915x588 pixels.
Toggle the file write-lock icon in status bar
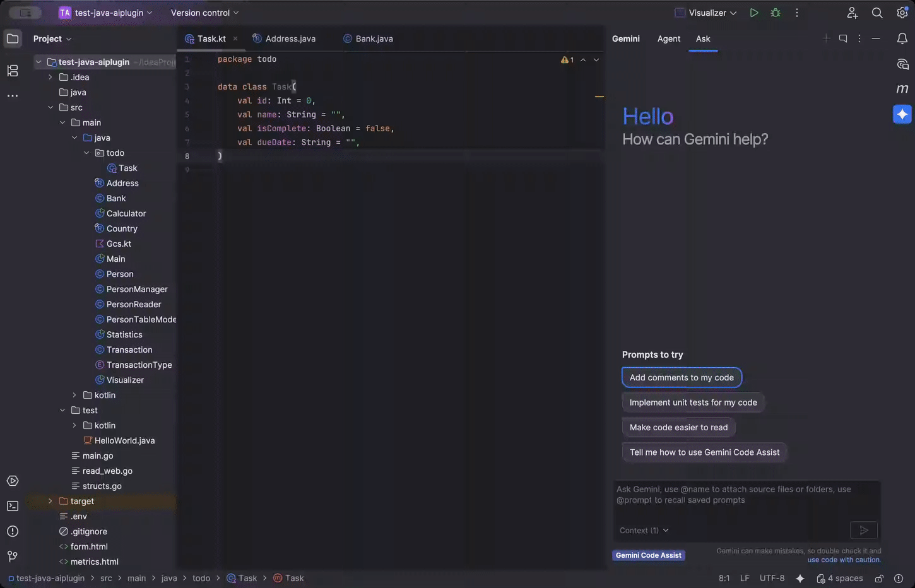point(879,578)
